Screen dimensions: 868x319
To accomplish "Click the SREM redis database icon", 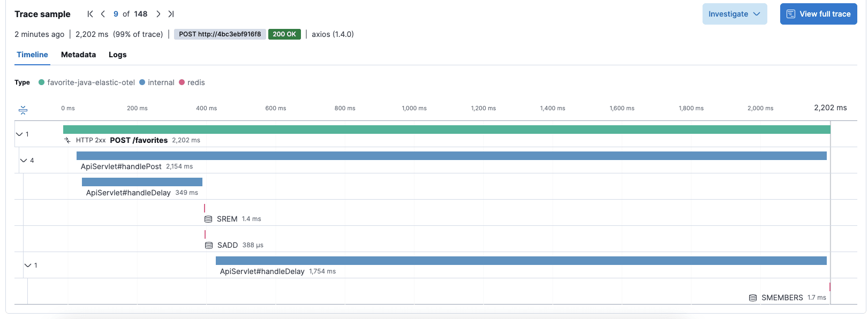I will tap(208, 219).
